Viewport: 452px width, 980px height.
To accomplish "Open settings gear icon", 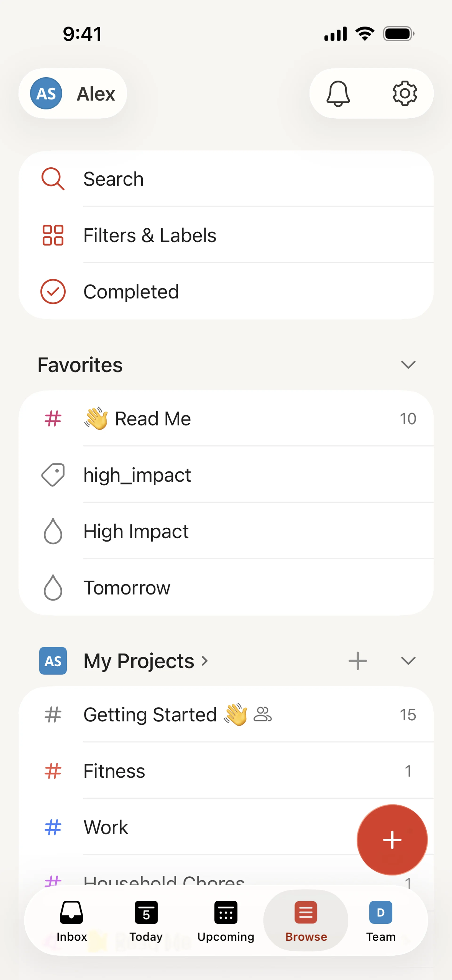I will click(x=404, y=93).
